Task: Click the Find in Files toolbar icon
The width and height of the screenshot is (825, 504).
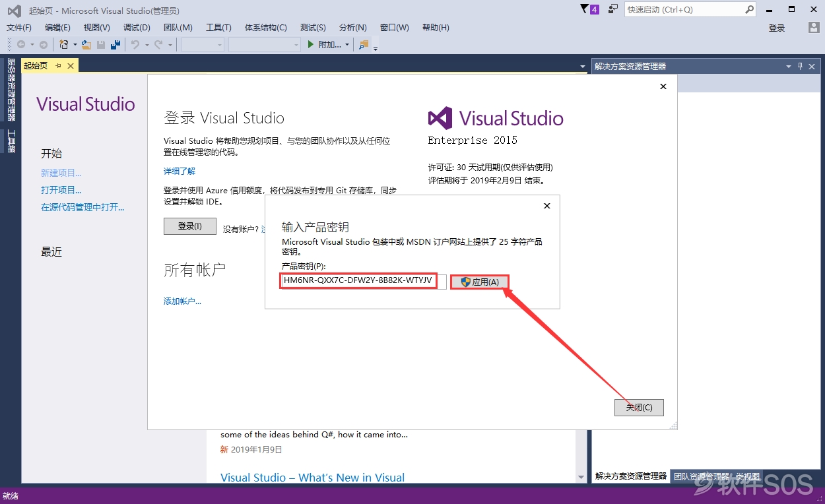Action: click(x=364, y=45)
